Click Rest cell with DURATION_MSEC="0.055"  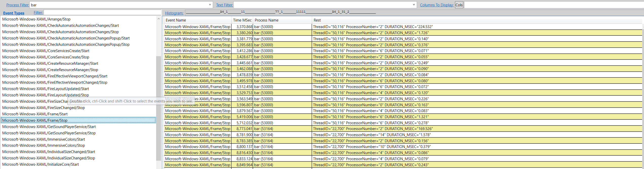[477, 57]
